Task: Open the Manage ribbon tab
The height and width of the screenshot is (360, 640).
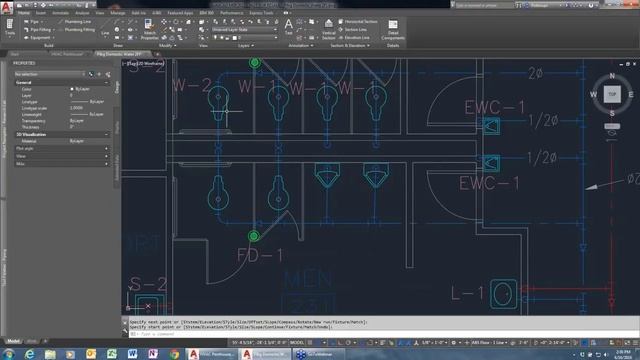Action: (x=118, y=13)
